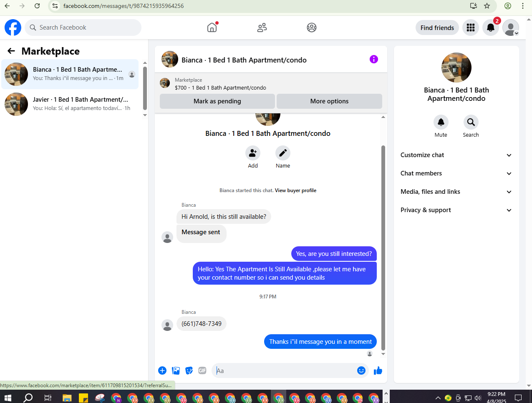View site information icon in address bar

pyautogui.click(x=55, y=6)
